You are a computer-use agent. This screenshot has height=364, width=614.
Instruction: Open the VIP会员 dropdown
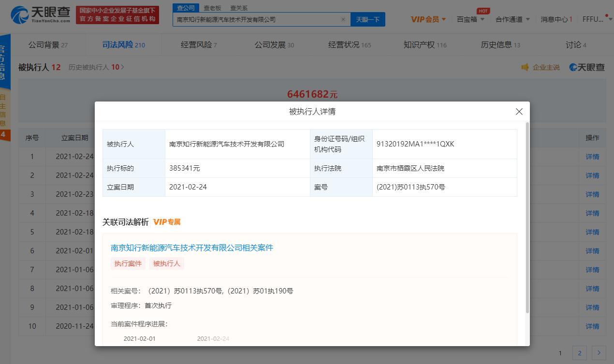(429, 19)
